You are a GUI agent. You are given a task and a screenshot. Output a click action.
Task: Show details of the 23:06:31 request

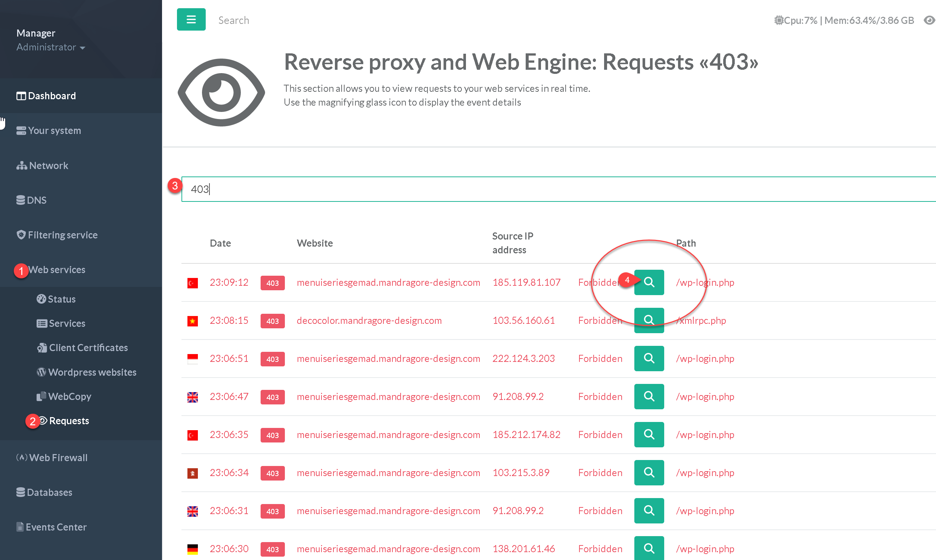pos(649,510)
